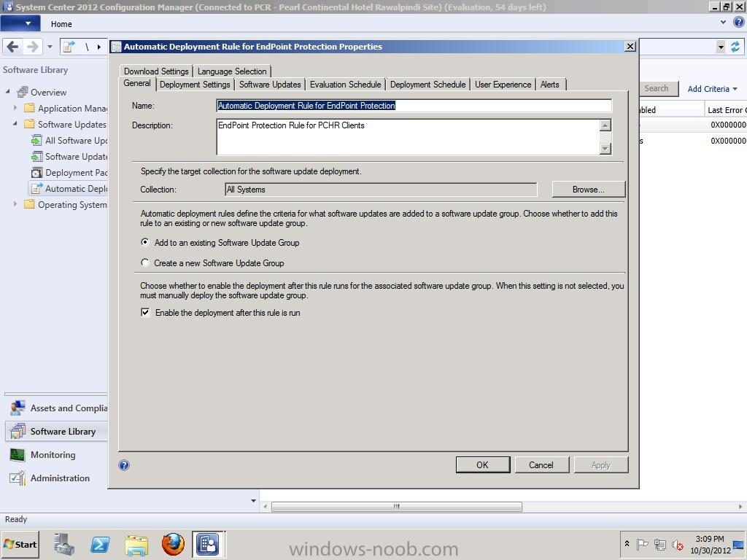Launch Windows PowerShell from the taskbar

(x=100, y=544)
